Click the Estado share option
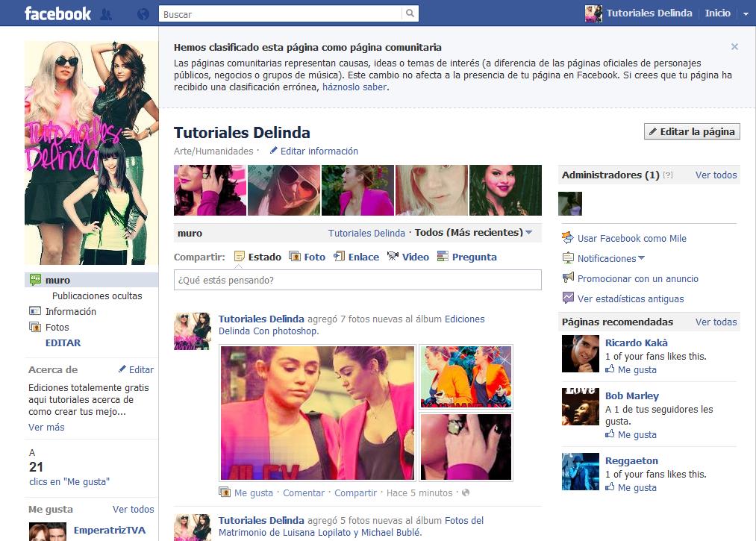Screen dimensions: 756x541 coord(258,257)
